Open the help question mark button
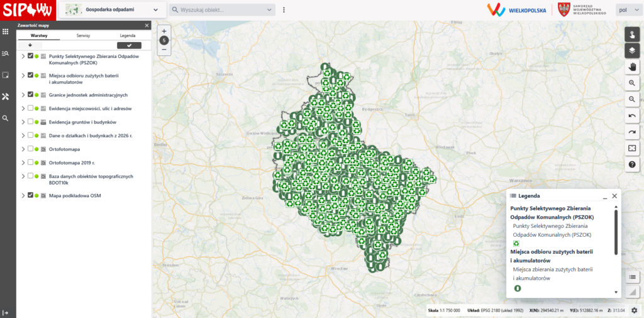Screen dimensions: 644x318 pyautogui.click(x=632, y=165)
